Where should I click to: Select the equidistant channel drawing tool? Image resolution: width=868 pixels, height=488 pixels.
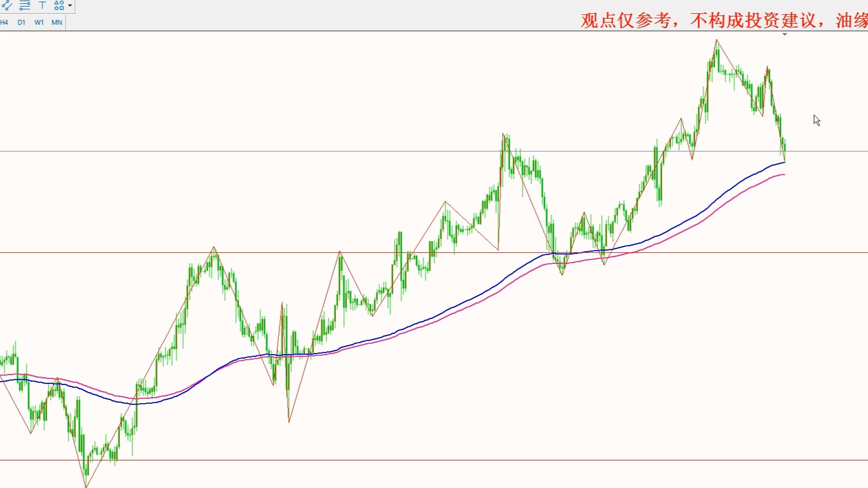tap(7, 6)
